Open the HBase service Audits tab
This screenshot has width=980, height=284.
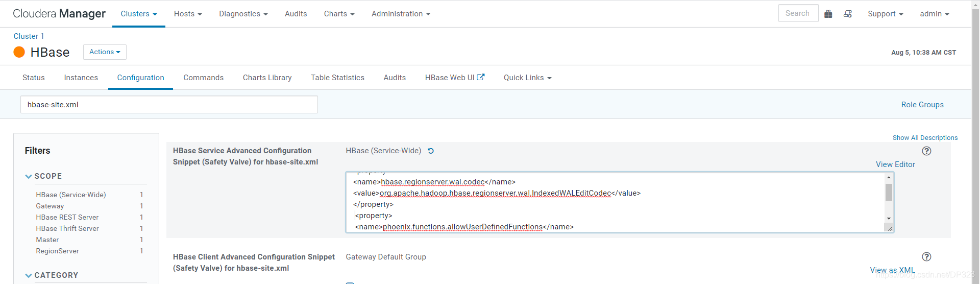coord(395,78)
